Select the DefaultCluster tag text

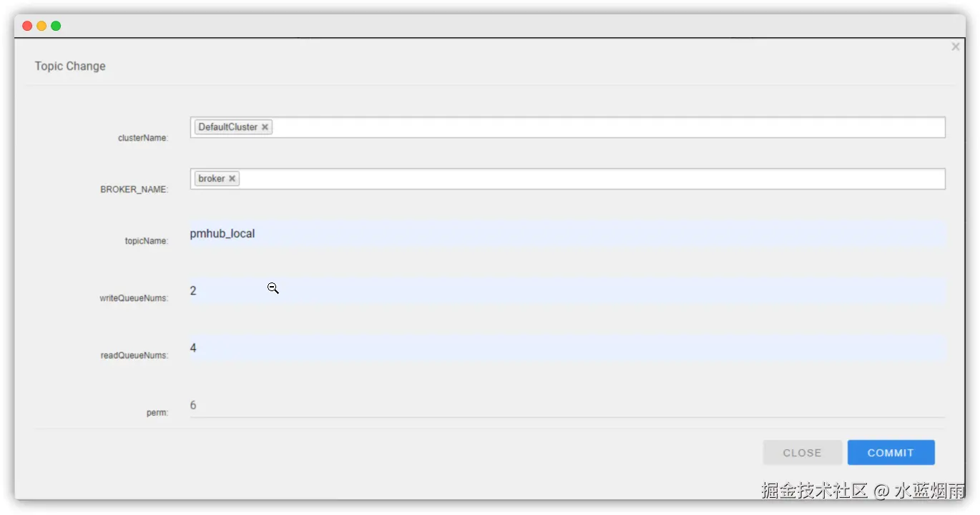(227, 127)
